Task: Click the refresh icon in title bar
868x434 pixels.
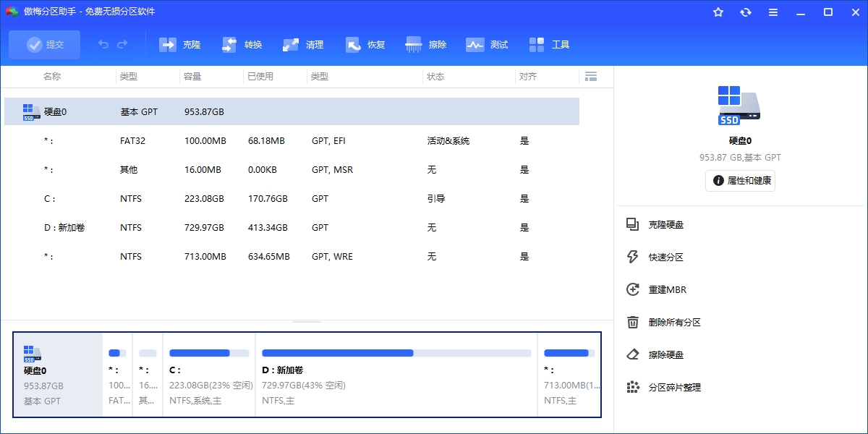Action: pyautogui.click(x=746, y=12)
